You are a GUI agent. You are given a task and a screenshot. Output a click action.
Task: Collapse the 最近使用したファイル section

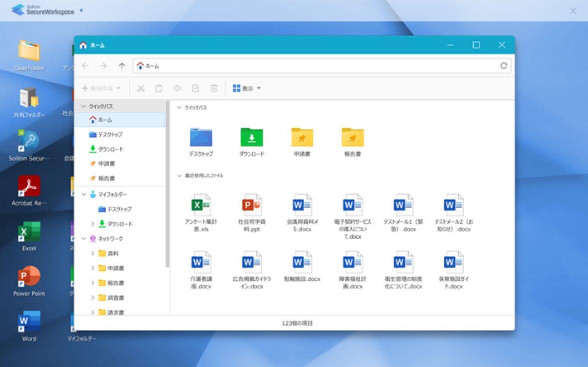[179, 175]
